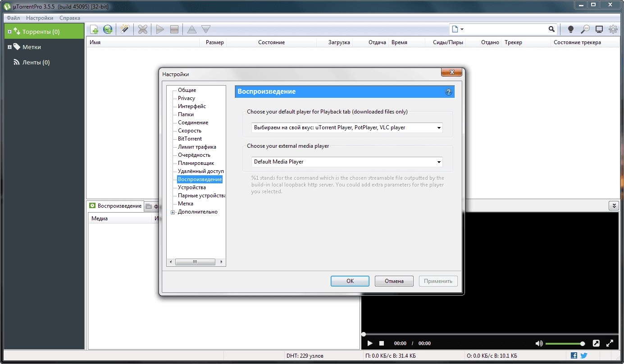
Task: Click the Отмена button
Action: point(394,281)
